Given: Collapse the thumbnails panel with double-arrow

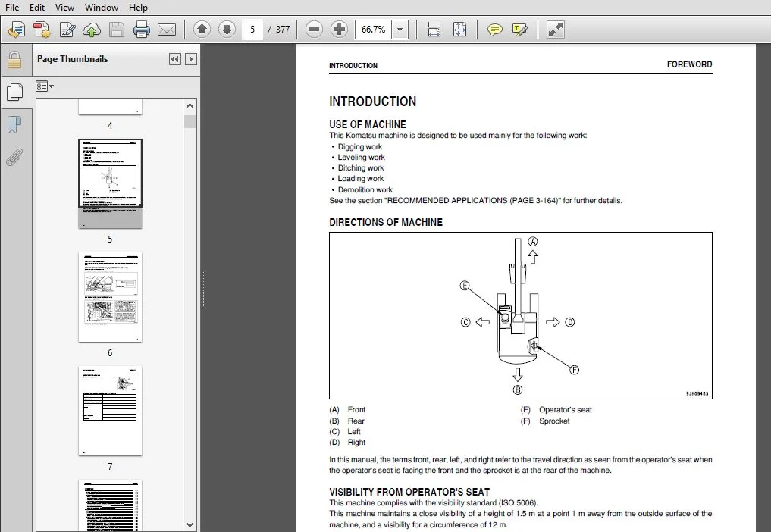Looking at the screenshot, I should coord(174,60).
